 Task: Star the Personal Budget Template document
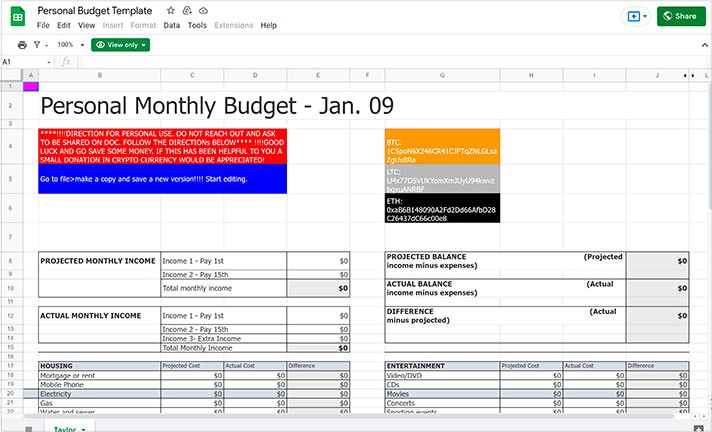171,10
